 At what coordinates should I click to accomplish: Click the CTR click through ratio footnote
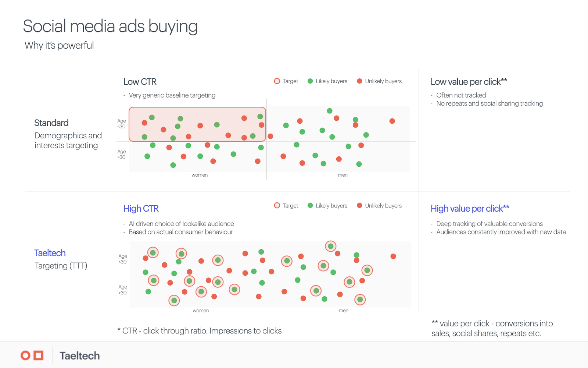200,331
